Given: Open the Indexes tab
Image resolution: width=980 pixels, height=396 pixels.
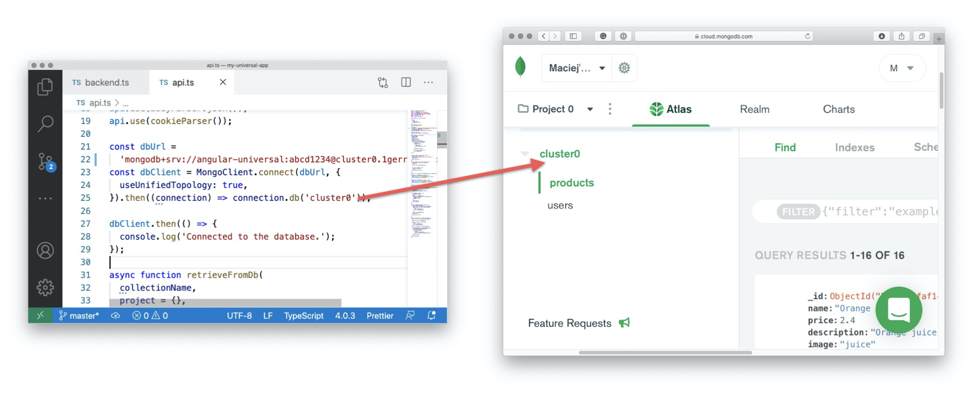Looking at the screenshot, I should tap(855, 148).
